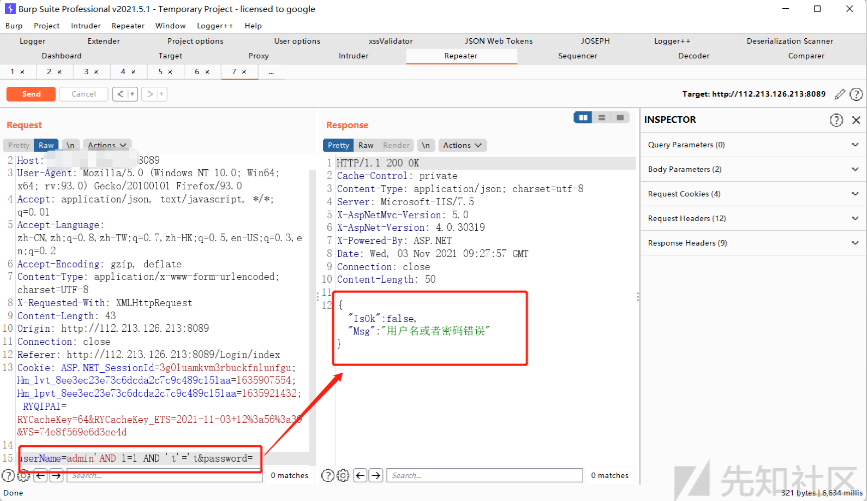This screenshot has width=867, height=501.
Task: Select the Pretty view of the Response
Action: pos(338,145)
